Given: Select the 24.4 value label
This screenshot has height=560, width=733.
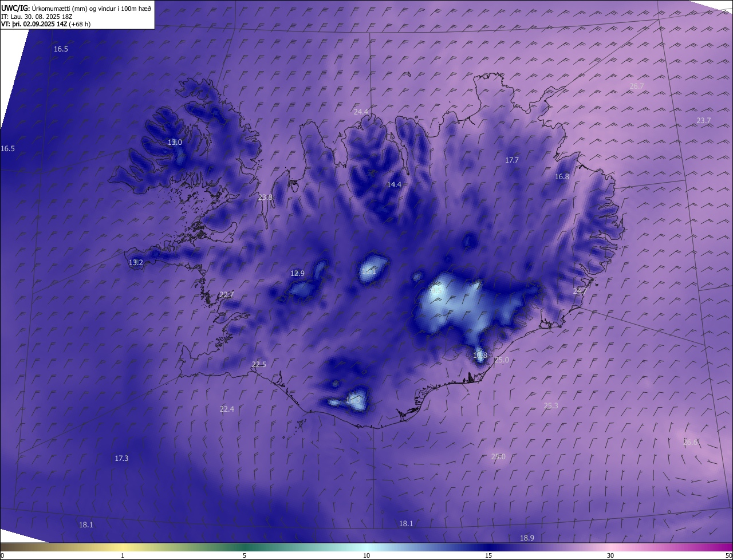Looking at the screenshot, I should point(361,112).
